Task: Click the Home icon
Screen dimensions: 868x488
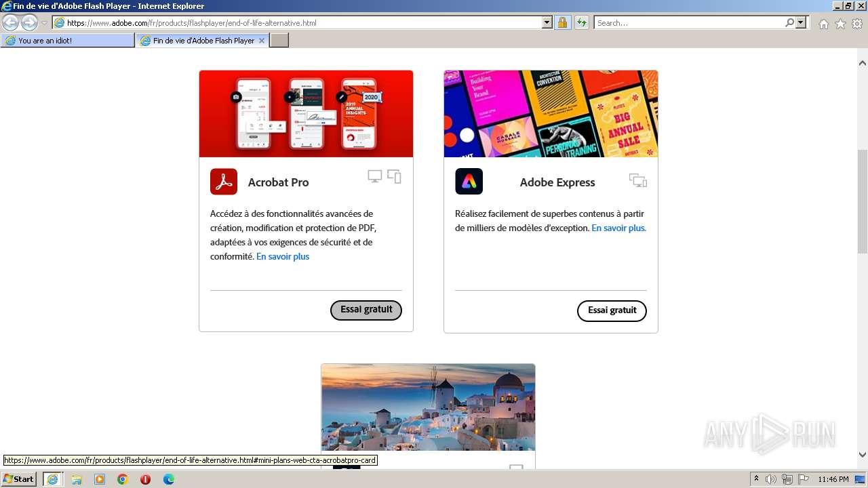Action: [x=823, y=24]
